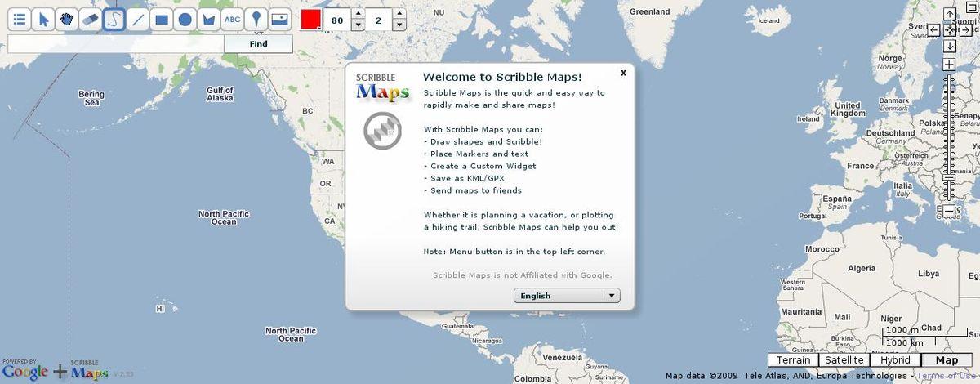980x384 pixels.
Task: Select the Place Marker pin tool
Action: click(x=256, y=20)
